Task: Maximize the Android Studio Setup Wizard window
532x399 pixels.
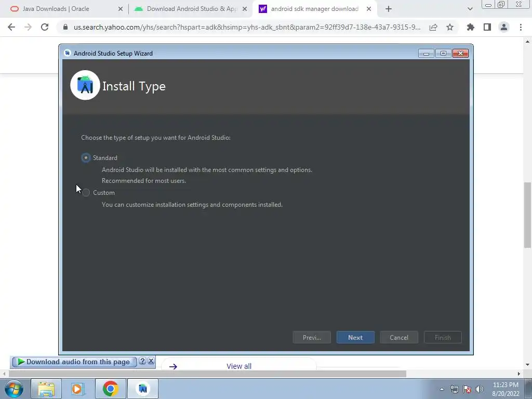Action: click(x=443, y=54)
